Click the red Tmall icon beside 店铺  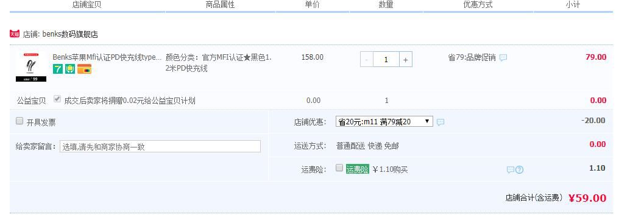[15, 34]
